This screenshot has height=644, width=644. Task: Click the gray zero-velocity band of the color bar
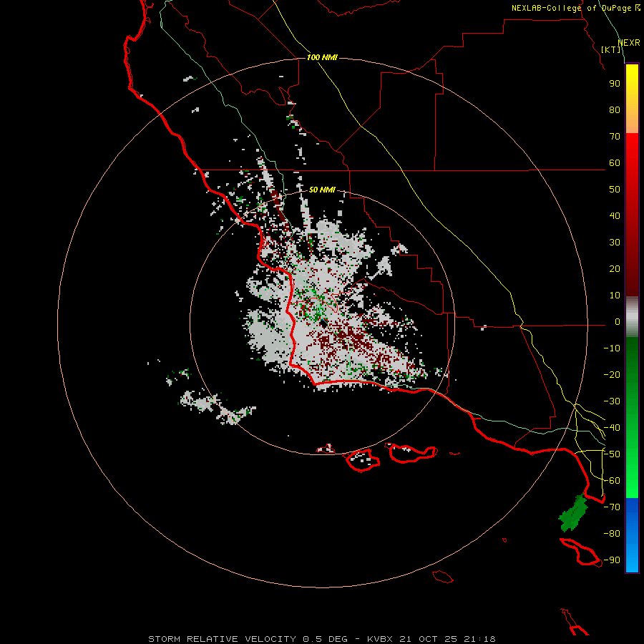coord(632,317)
